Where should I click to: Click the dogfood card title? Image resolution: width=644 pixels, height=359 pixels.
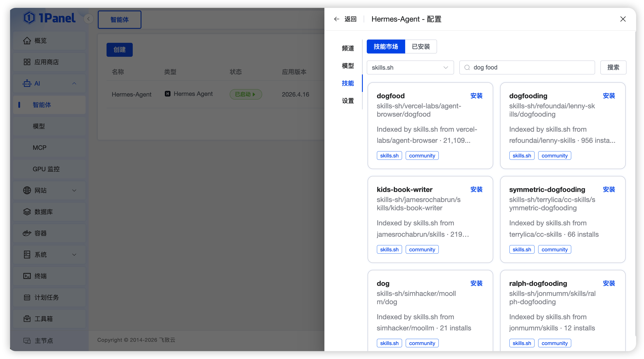(391, 96)
